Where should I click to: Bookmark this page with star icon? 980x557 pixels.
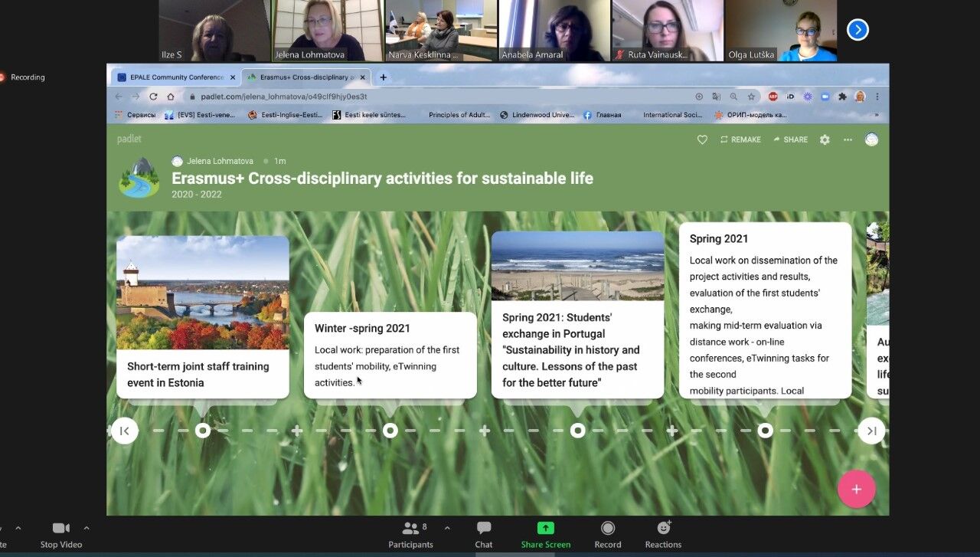[x=751, y=97]
